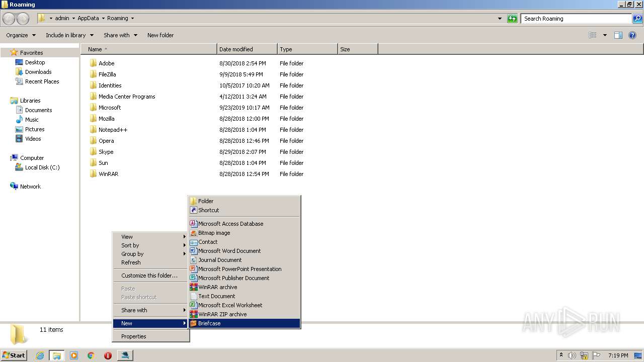The image size is (644, 362).
Task: Click the help question mark icon
Action: (633, 35)
